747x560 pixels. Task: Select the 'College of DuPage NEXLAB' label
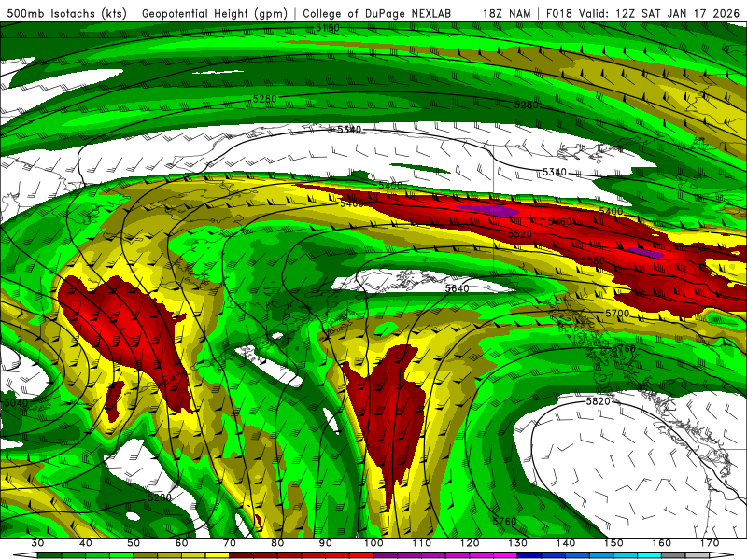(377, 13)
